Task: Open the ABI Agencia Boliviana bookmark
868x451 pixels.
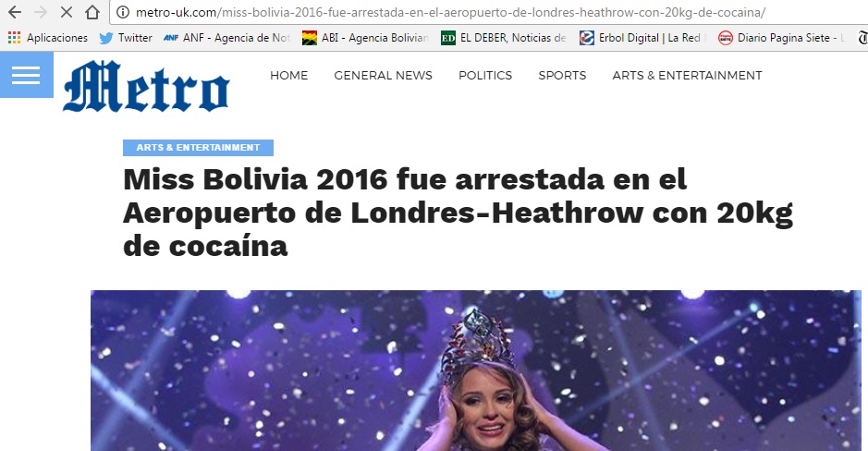Action: tap(365, 38)
